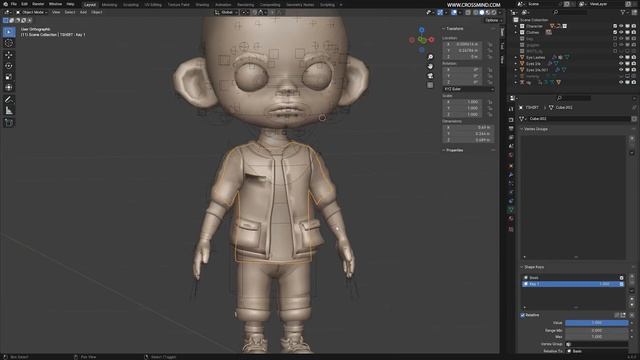640x360 pixels.
Task: Select the Rotate tool
Action: pyautogui.click(x=9, y=66)
